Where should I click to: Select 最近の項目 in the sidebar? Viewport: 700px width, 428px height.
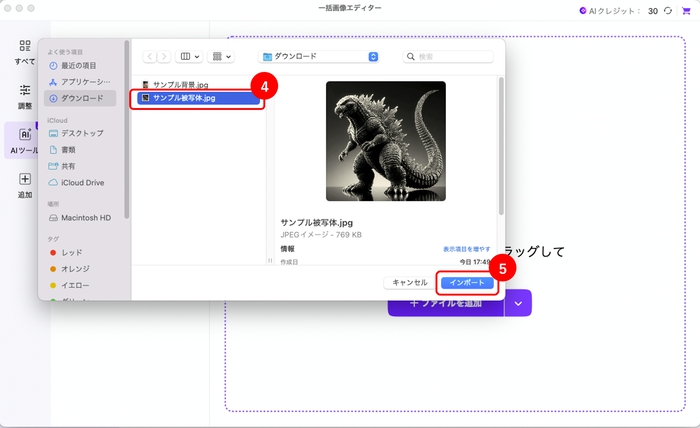tap(79, 66)
